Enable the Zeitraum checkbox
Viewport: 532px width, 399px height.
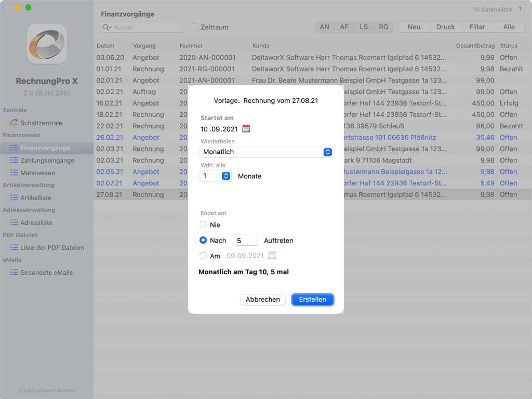(x=194, y=27)
